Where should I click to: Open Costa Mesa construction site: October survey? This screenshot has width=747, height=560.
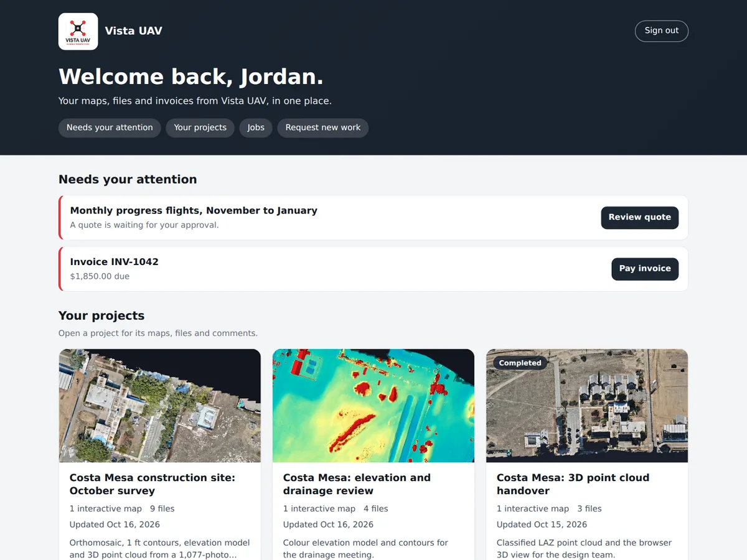pos(153,484)
